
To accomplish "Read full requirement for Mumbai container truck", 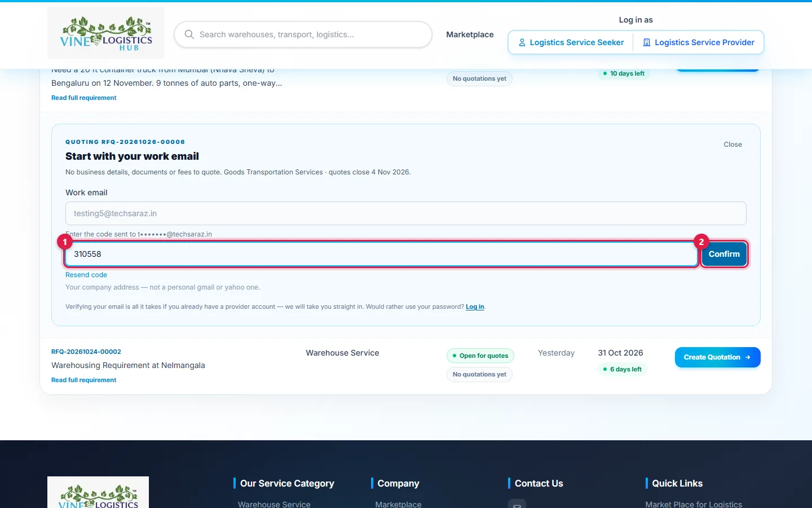I will tap(83, 98).
